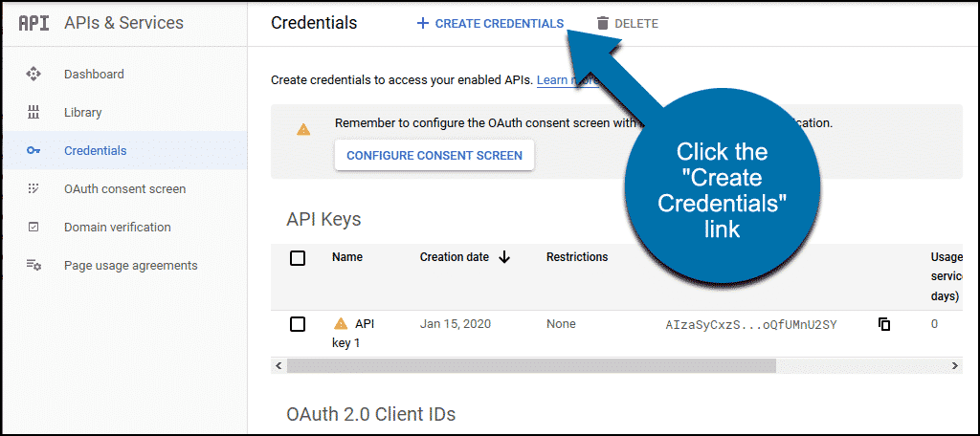Sort by Creation date arrow
Screen dimensions: 980x436
coord(504,257)
